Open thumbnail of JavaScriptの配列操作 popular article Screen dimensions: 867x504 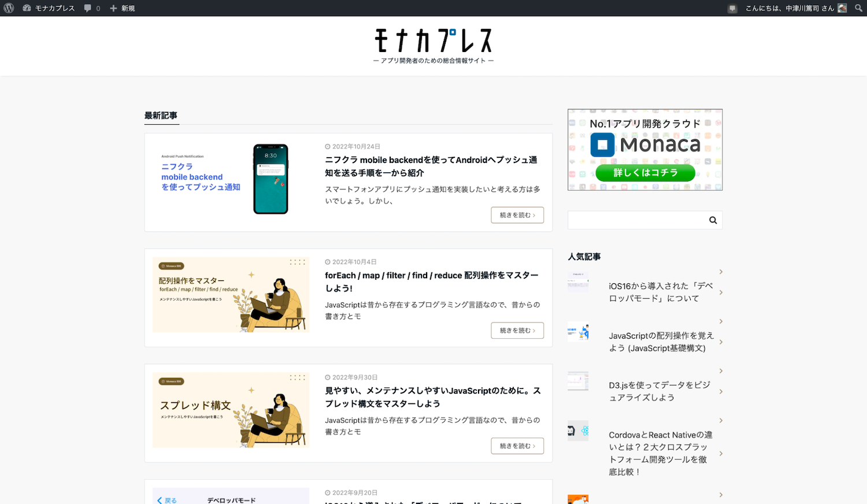tap(578, 331)
